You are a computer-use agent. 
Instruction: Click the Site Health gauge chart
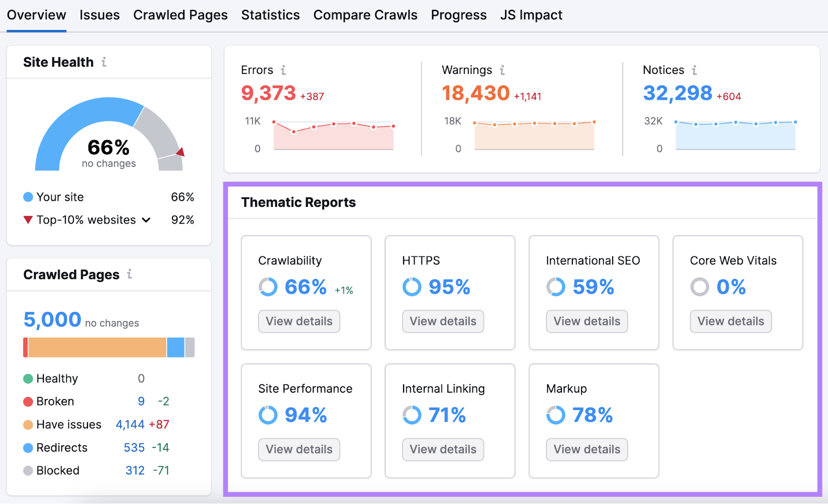click(109, 134)
